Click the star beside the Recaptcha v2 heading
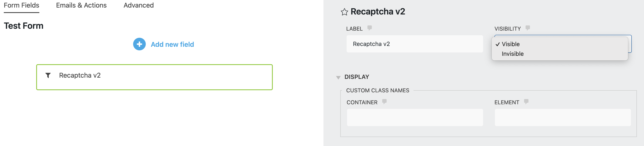Screen dimensions: 644x146 [344, 12]
